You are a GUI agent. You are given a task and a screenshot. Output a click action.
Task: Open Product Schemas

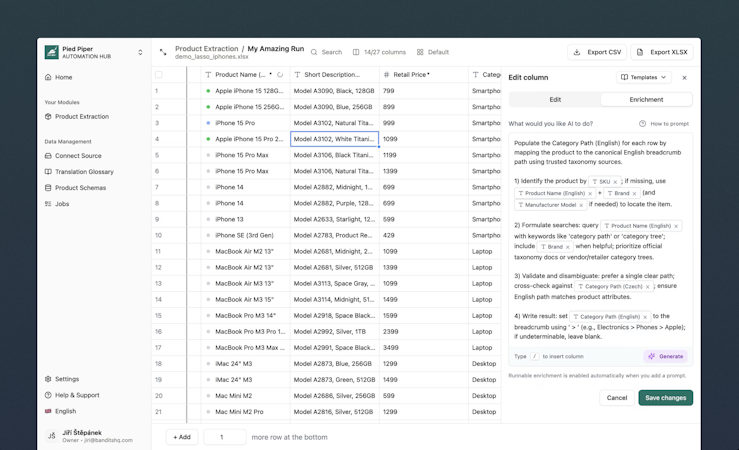(75, 188)
